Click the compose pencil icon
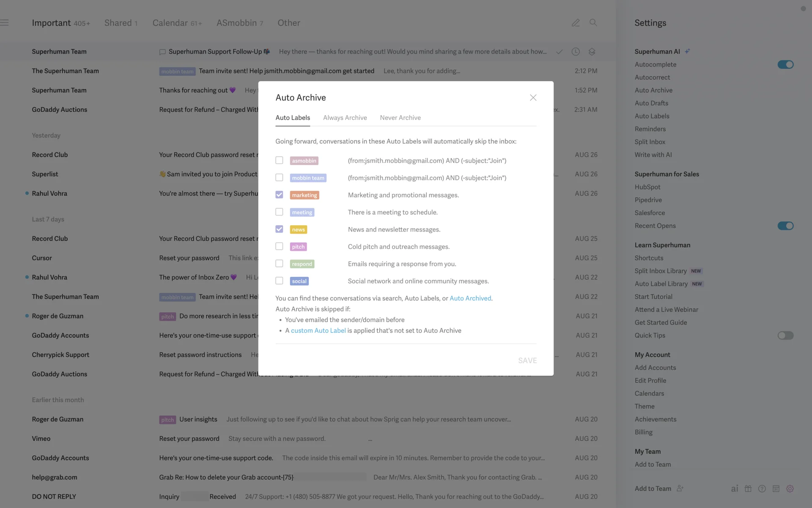The height and width of the screenshot is (508, 812). [x=576, y=23]
